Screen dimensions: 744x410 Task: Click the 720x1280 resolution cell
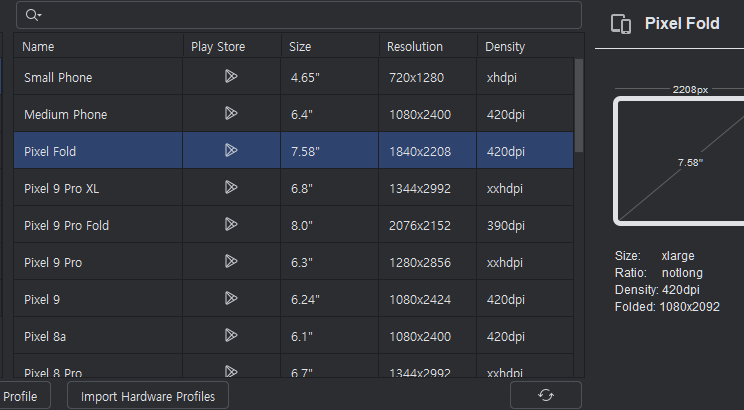pos(428,77)
